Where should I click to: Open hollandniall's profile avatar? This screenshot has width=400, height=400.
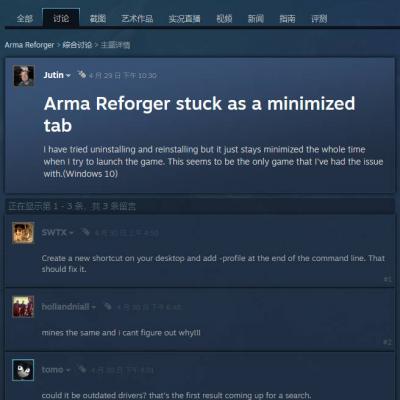coord(23,306)
